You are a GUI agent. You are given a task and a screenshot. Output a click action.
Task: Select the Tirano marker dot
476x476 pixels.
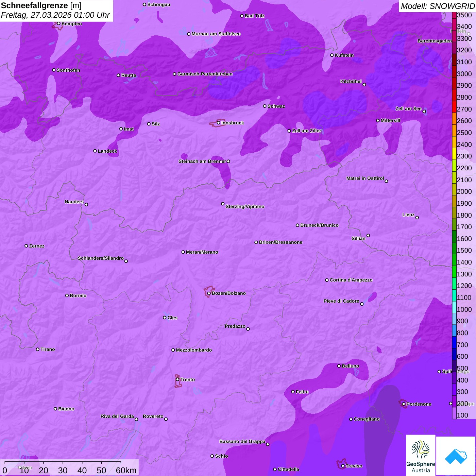[38, 349]
